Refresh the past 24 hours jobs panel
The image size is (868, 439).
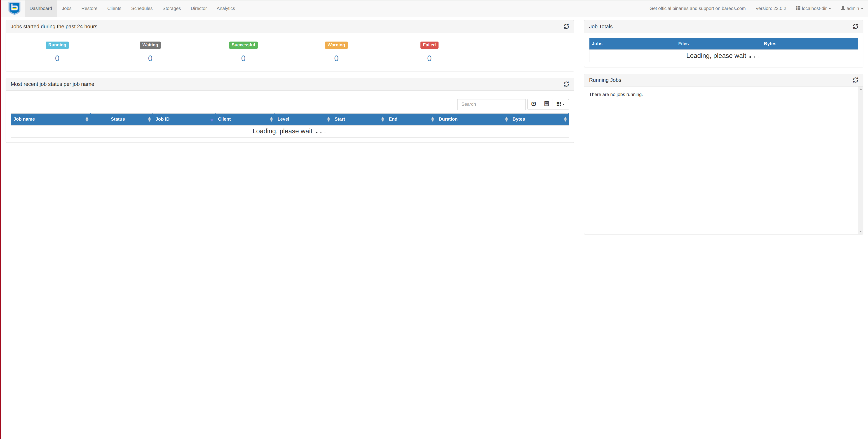[566, 26]
